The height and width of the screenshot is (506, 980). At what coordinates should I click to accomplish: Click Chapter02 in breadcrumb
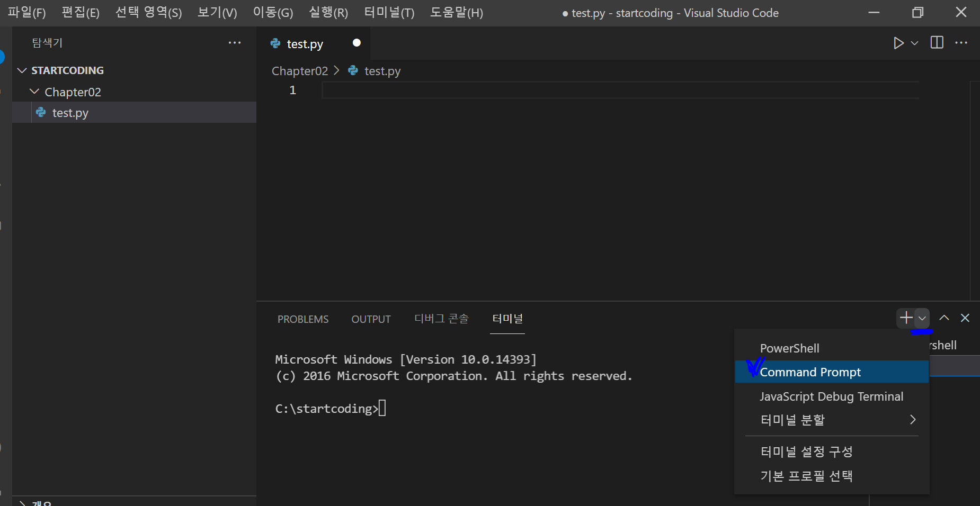[x=300, y=71]
